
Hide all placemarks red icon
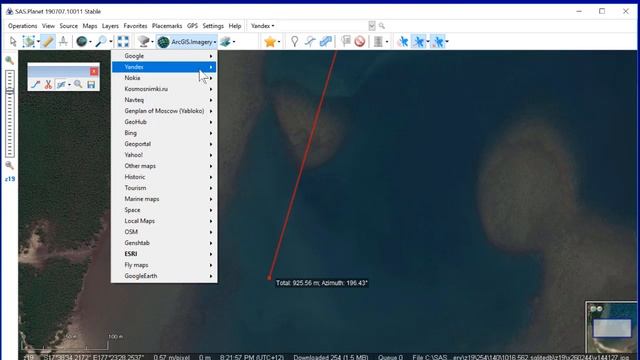[360, 41]
